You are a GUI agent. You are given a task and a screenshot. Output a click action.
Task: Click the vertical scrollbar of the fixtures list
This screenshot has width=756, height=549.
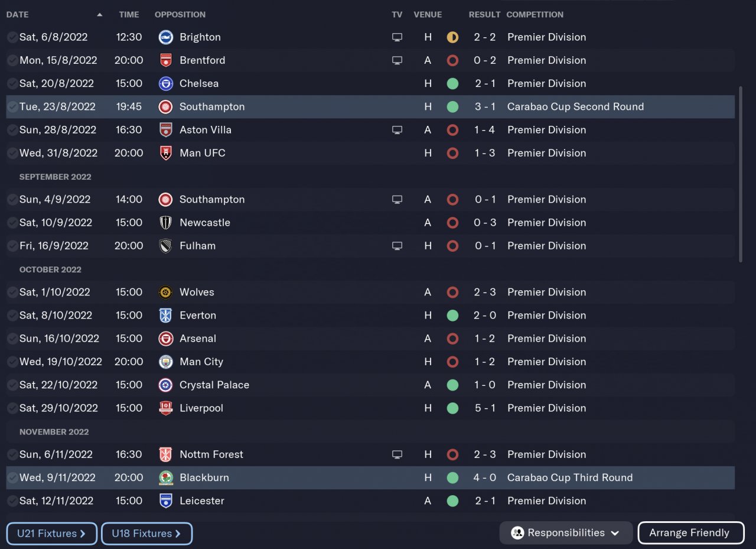(x=741, y=174)
